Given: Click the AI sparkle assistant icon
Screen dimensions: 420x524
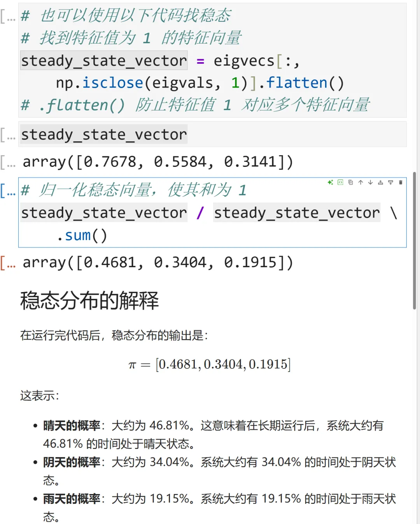Looking at the screenshot, I should click(x=330, y=182).
